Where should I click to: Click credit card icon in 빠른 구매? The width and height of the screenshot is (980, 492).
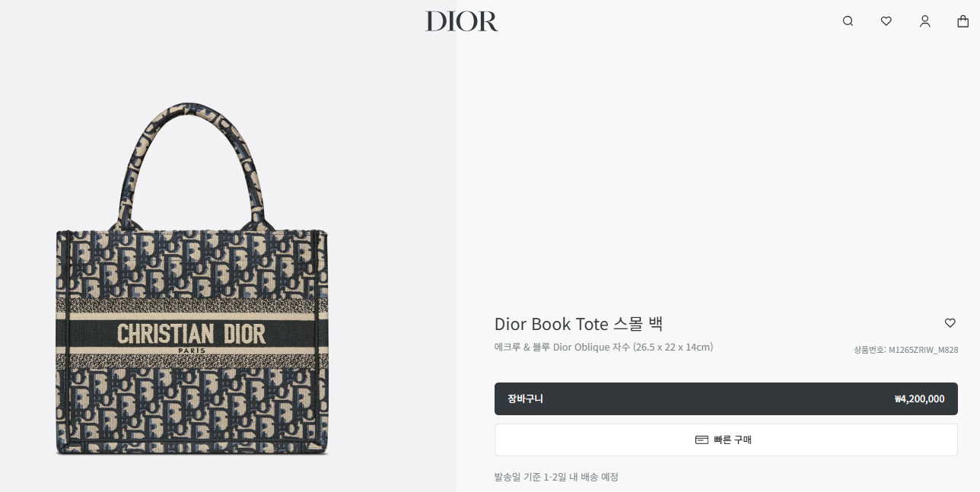tap(702, 440)
